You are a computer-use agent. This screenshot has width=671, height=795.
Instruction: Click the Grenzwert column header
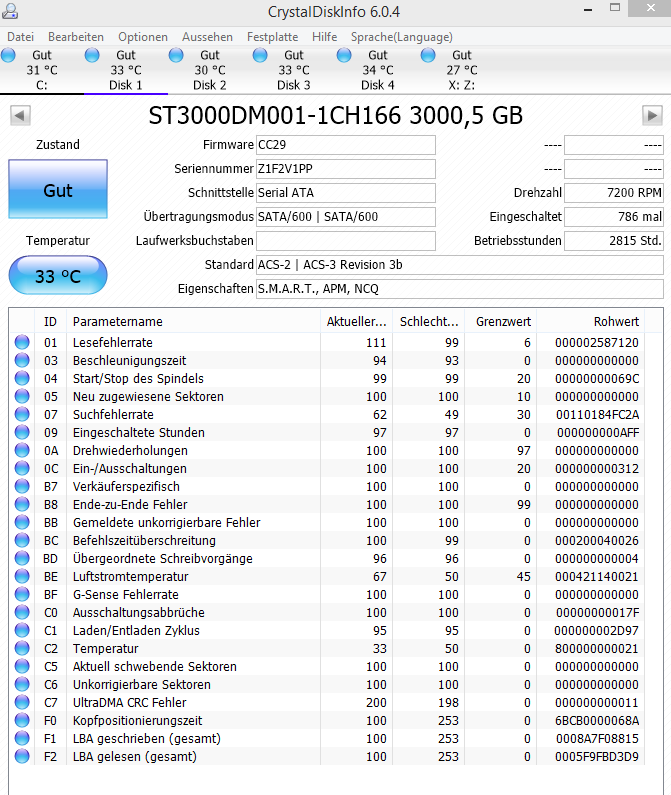[501, 321]
